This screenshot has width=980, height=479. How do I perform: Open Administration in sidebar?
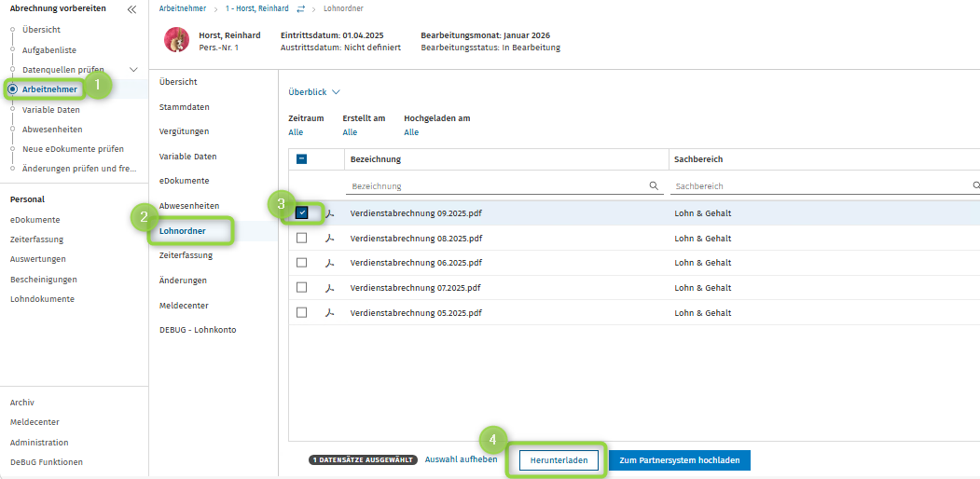point(39,442)
